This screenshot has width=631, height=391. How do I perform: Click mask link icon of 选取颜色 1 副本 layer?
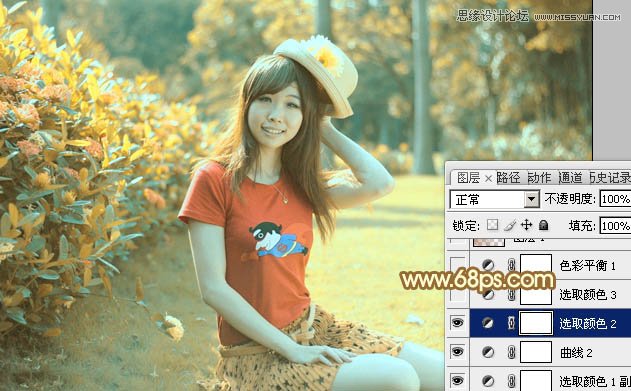(x=511, y=381)
